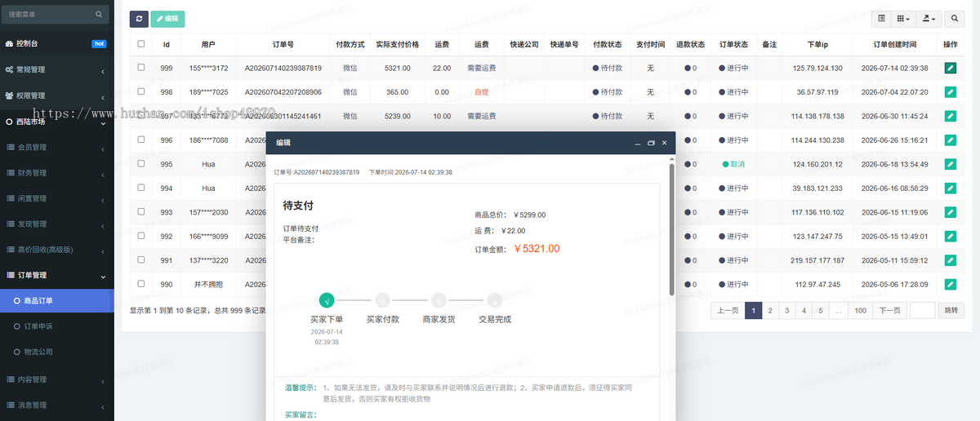
Task: Open 订单申诉 menu item
Action: pyautogui.click(x=57, y=326)
